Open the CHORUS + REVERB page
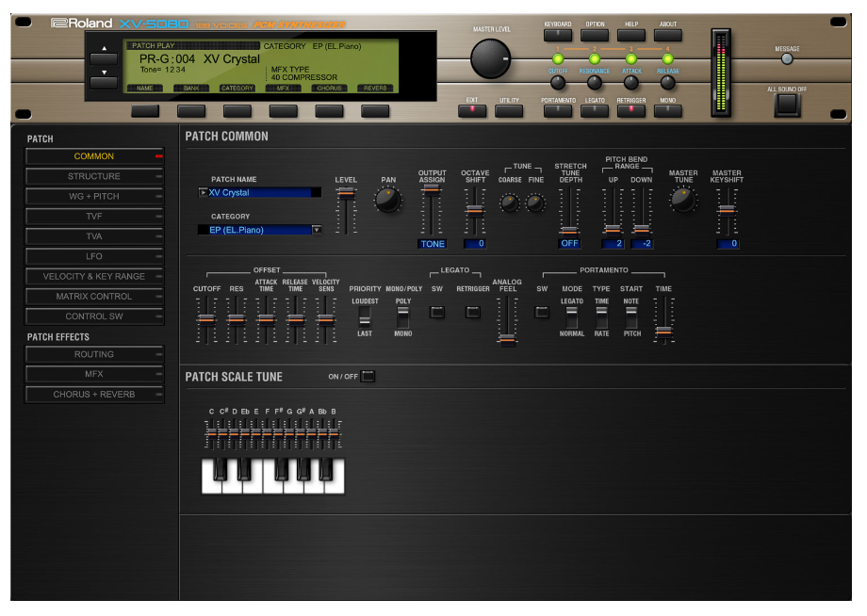 [x=94, y=395]
